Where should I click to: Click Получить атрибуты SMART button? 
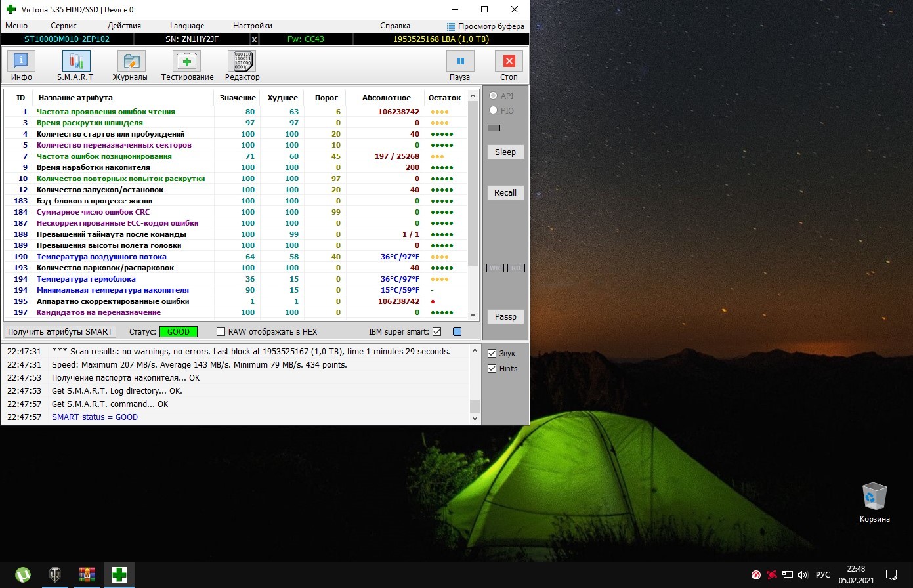pos(60,332)
